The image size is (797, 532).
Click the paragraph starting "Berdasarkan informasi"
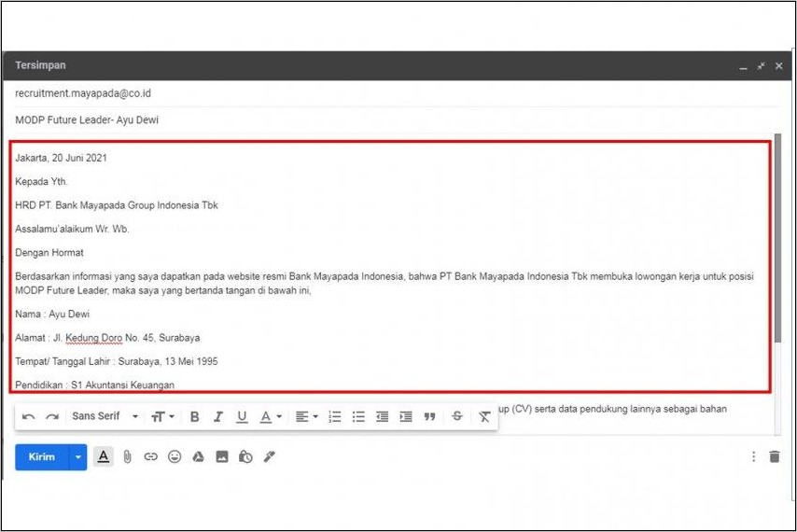coord(385,284)
